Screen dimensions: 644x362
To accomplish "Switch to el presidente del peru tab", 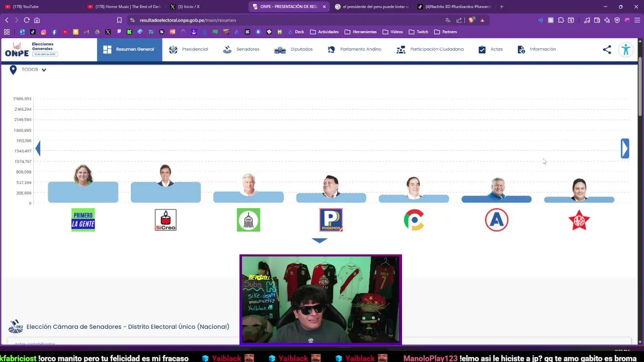I will tap(371, 7).
